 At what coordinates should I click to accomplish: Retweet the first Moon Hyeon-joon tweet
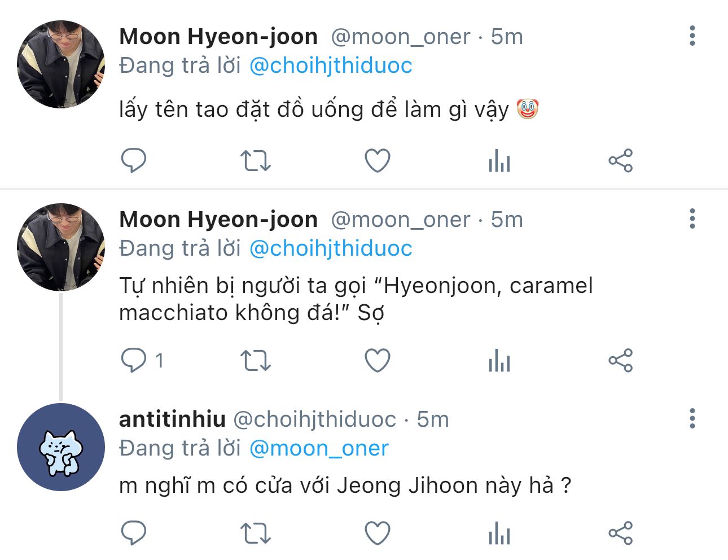click(x=256, y=161)
